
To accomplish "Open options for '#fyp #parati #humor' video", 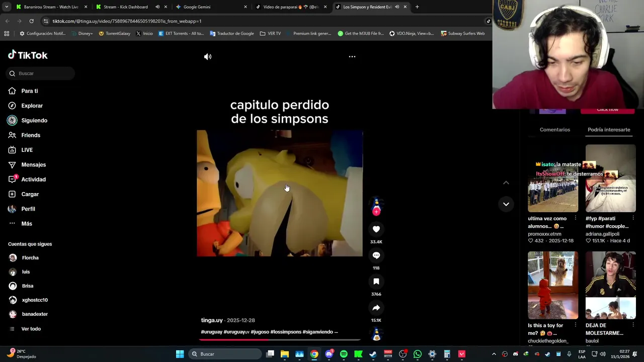I will pos(633,218).
